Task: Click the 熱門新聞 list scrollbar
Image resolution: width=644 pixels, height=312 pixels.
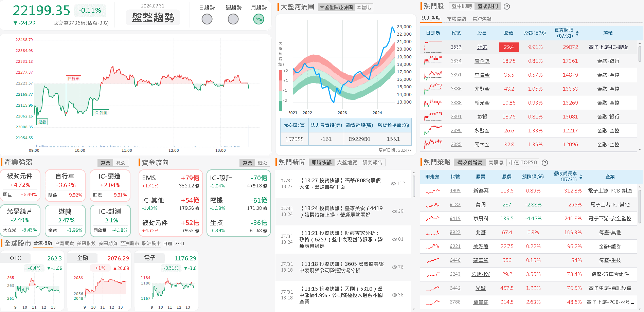Action: click(x=414, y=186)
